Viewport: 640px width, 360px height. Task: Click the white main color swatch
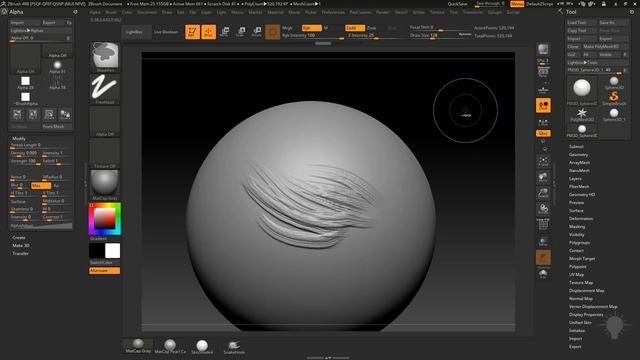point(113,251)
